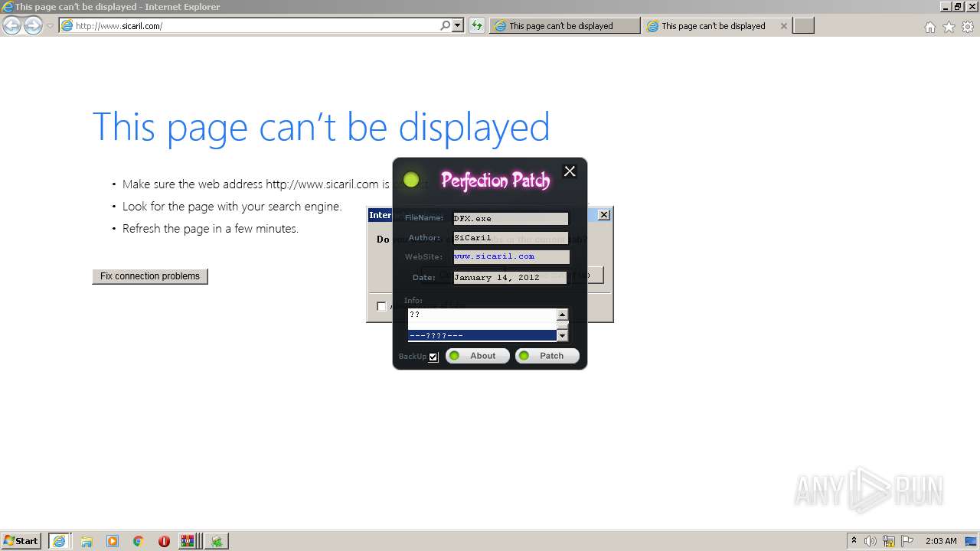
Task: Click down arrow of Info list scrollbar
Action: [x=563, y=336]
